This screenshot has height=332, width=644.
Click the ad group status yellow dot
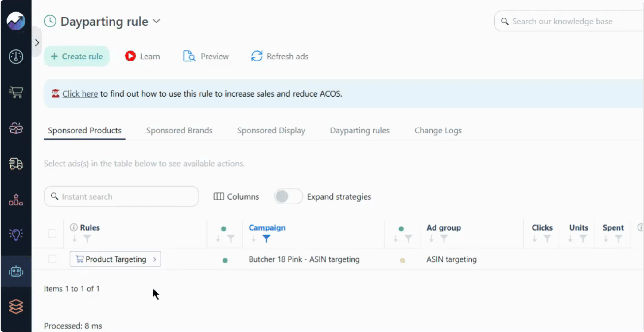click(403, 260)
